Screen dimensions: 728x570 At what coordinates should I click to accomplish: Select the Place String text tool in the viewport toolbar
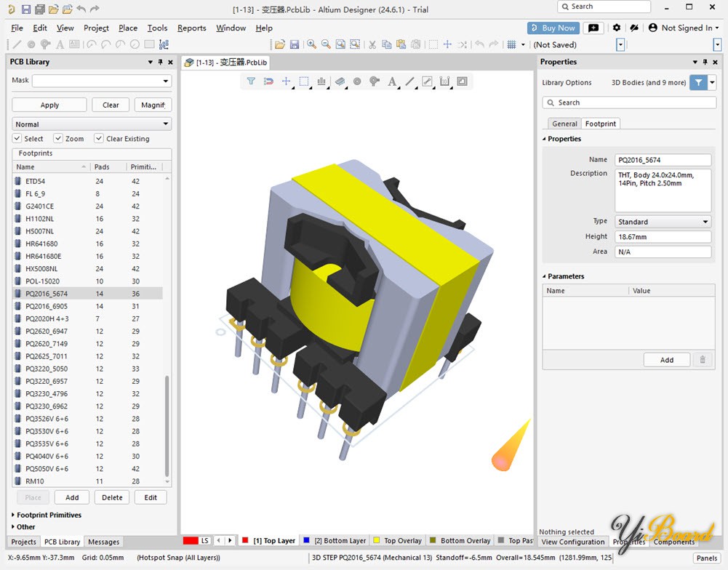coord(392,81)
